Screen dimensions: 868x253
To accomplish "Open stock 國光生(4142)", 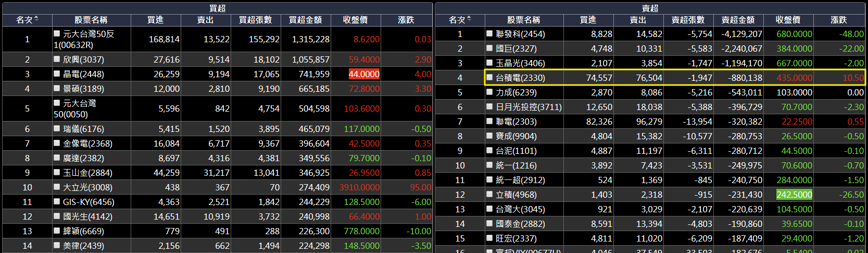I will tap(87, 216).
